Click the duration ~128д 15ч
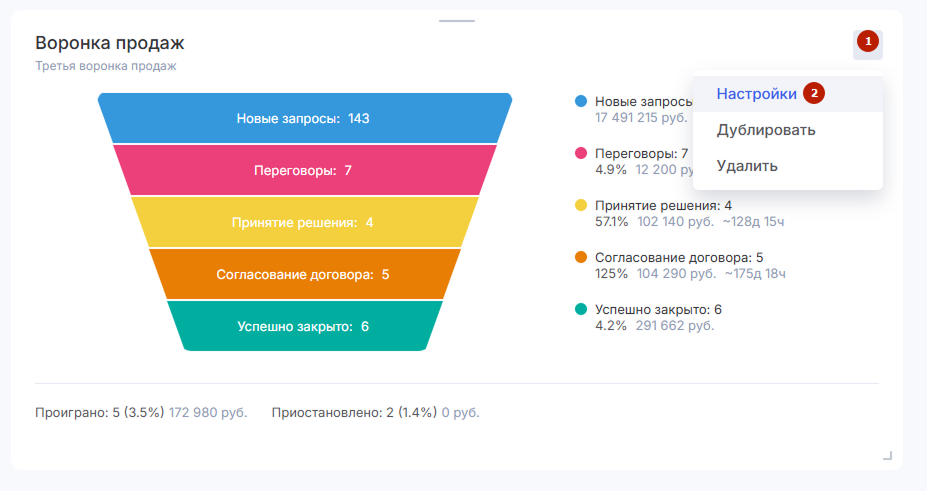Viewport: 927px width, 491px height. pos(753,222)
